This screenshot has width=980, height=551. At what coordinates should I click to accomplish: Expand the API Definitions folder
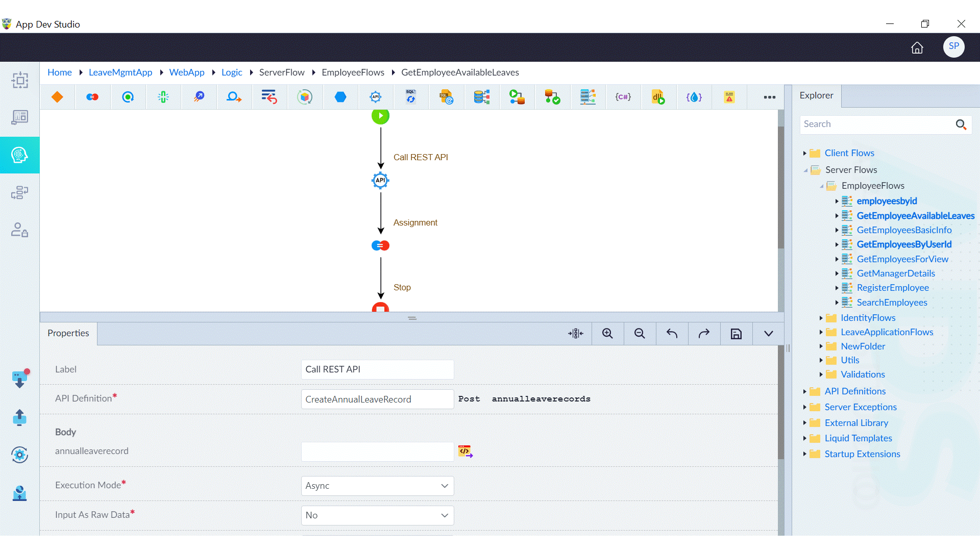click(804, 391)
